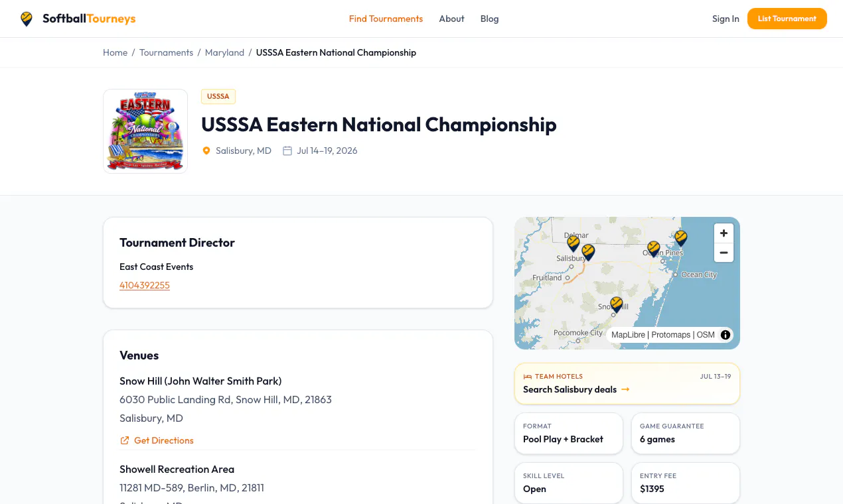Viewport: 843px width, 504px height.
Task: Click address 6030 Public Landing Rd
Action: [x=226, y=399]
